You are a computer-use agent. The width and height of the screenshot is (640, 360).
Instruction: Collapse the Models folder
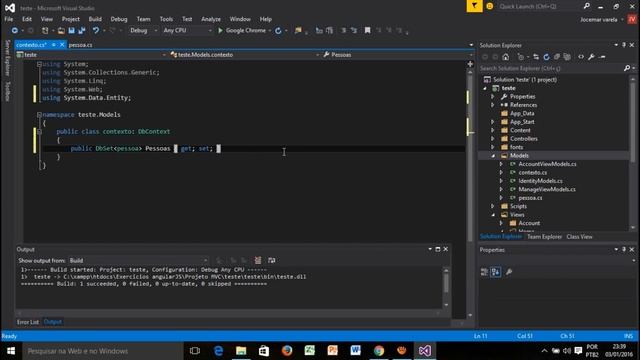click(x=493, y=156)
